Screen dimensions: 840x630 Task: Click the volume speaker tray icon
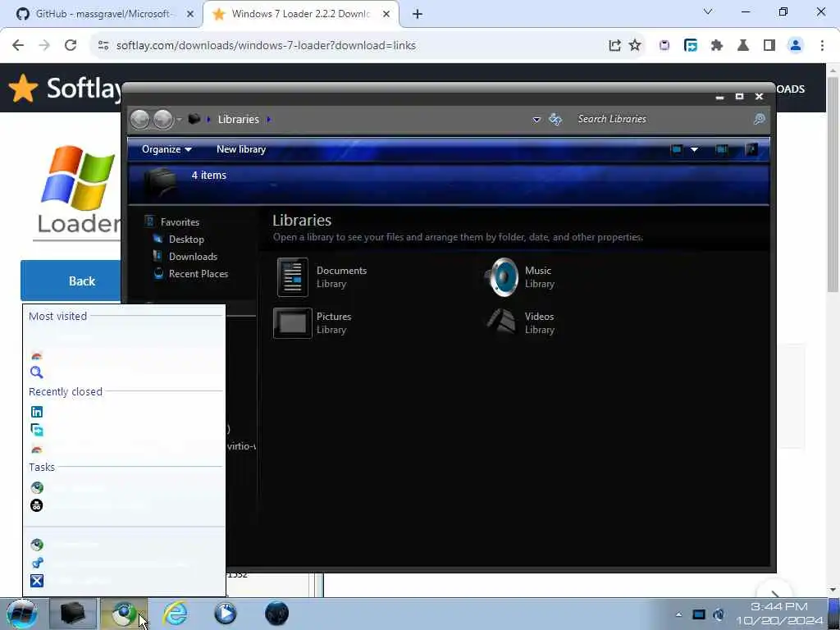tap(719, 614)
